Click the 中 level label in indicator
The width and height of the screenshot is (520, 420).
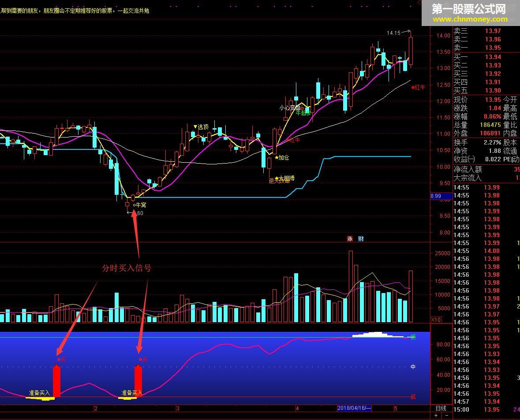[413, 367]
